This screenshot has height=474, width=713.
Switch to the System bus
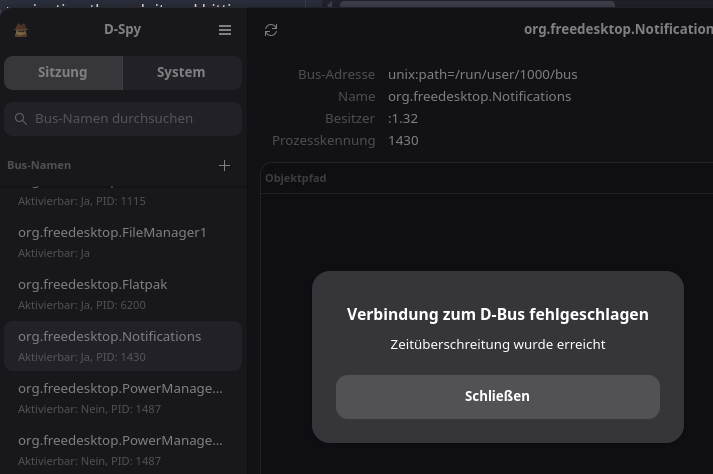coord(181,73)
